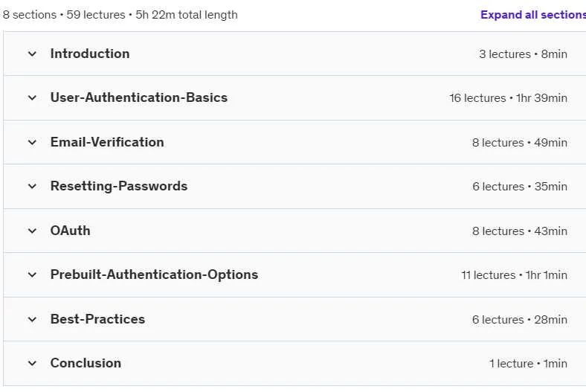Expand the Conclusion section chevron
The width and height of the screenshot is (586, 392).
pyautogui.click(x=32, y=363)
